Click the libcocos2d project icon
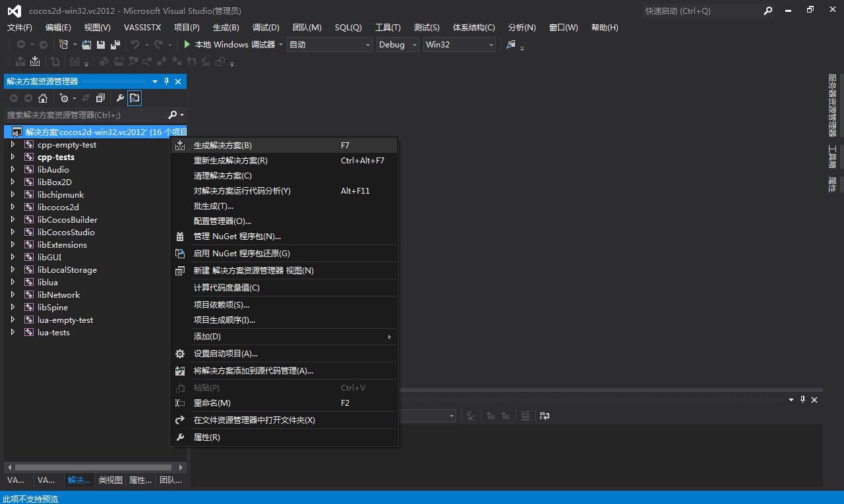Screen dimensions: 844x504 click(29, 207)
